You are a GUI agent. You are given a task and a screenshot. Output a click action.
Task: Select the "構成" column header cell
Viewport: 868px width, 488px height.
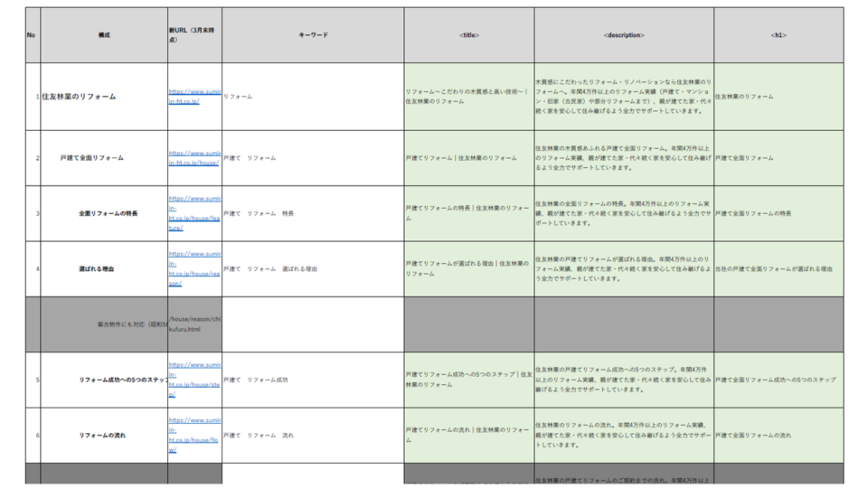104,35
